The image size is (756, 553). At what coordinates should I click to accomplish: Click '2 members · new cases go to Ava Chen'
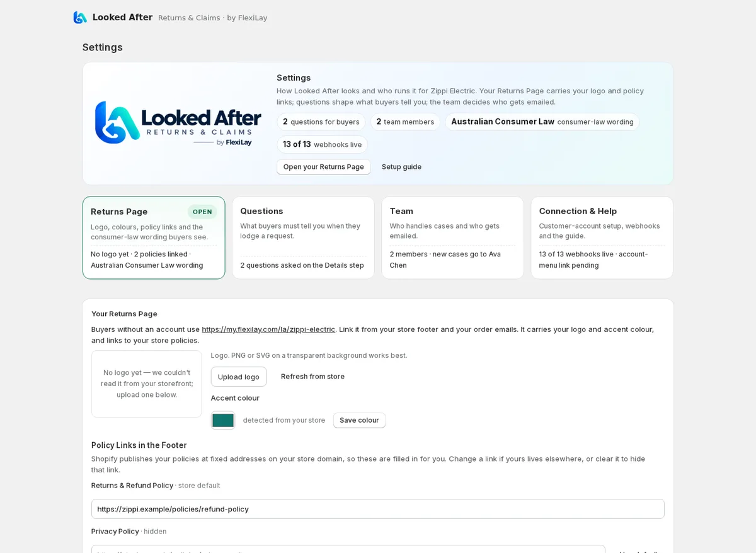tap(445, 259)
